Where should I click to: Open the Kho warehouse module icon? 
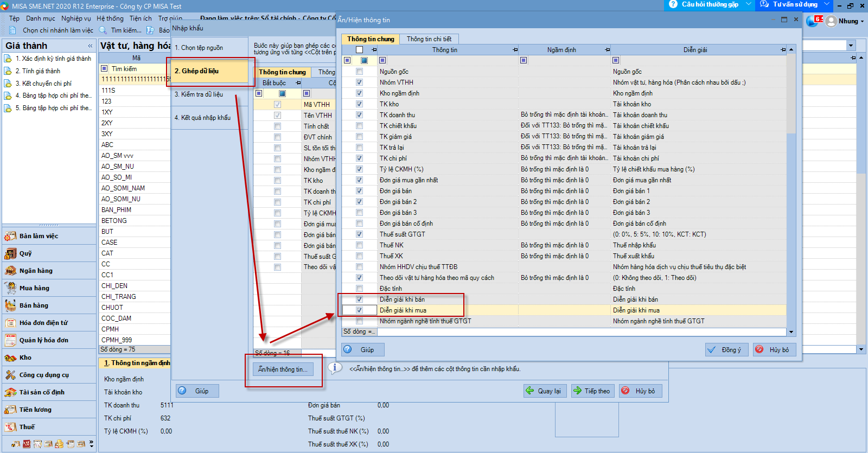pyautogui.click(x=10, y=358)
